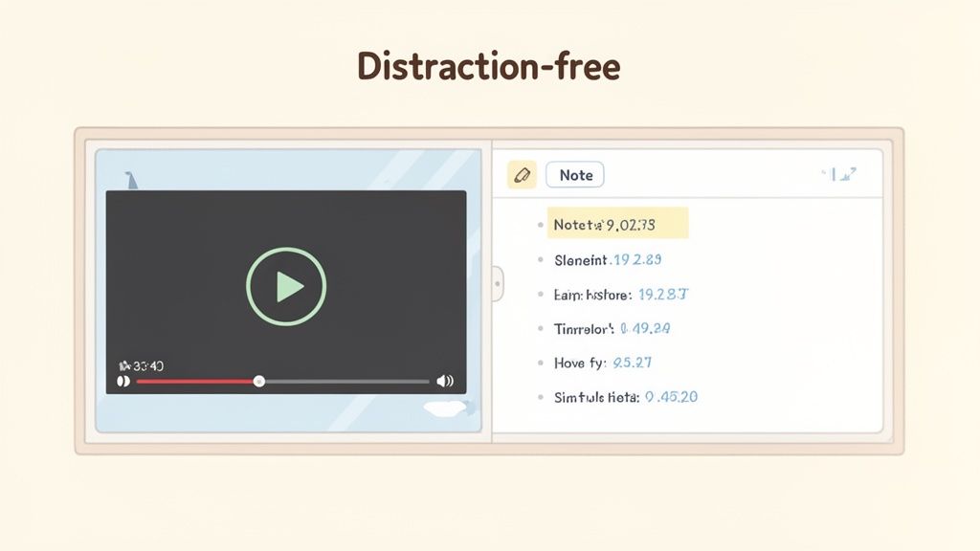The width and height of the screenshot is (980, 551).
Task: Open timestamp 19.2.8.7 next to Earn hstore
Action: click(x=663, y=295)
